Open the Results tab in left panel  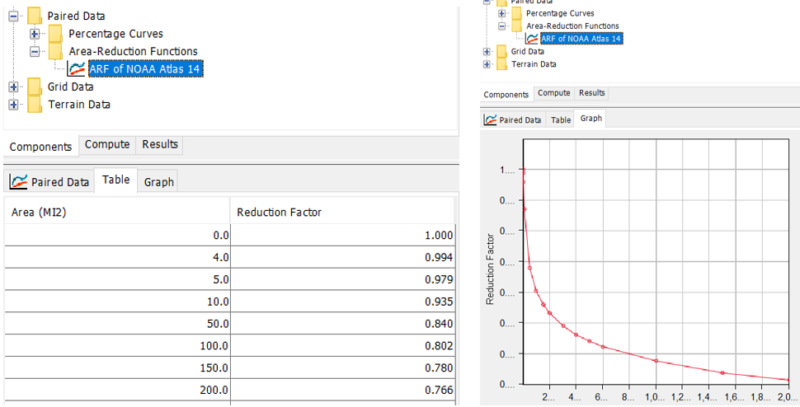pos(159,145)
